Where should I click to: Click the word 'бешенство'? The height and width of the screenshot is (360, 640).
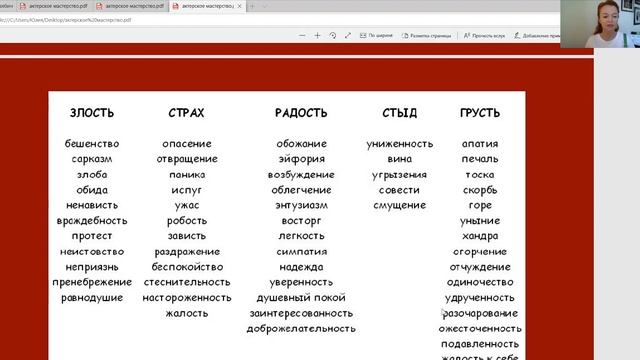click(x=92, y=144)
